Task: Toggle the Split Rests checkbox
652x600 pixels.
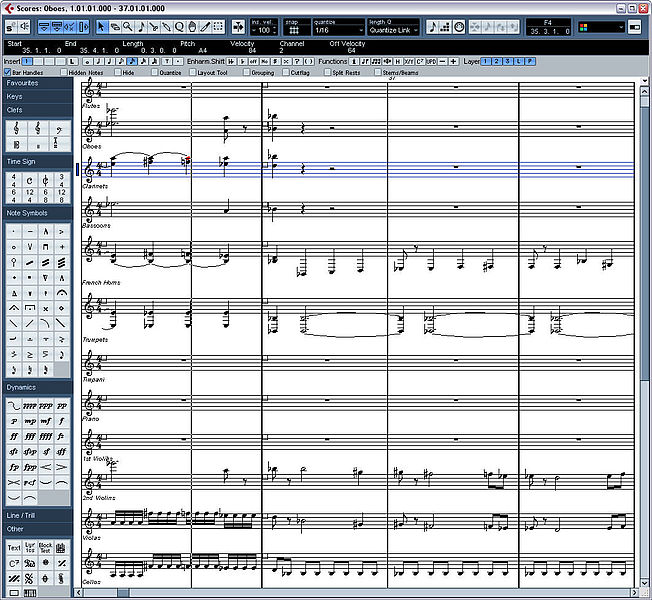Action: (327, 73)
